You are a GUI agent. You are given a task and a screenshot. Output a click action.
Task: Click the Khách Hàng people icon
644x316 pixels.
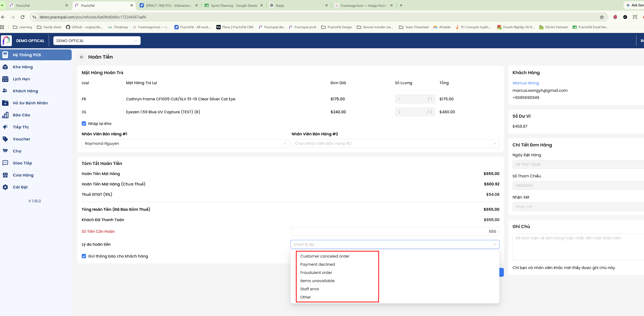pos(5,91)
